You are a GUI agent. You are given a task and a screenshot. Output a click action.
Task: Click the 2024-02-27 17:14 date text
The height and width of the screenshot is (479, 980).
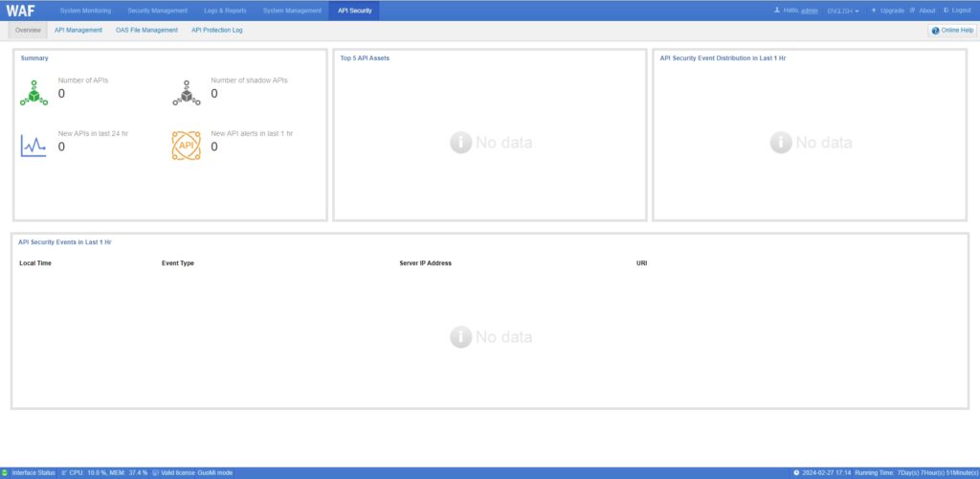(827, 472)
